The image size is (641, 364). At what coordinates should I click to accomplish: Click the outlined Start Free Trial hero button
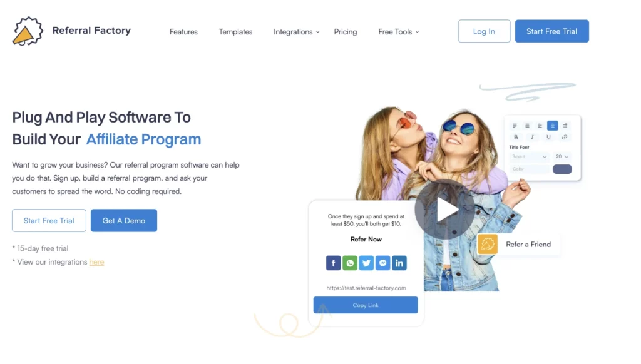(49, 221)
